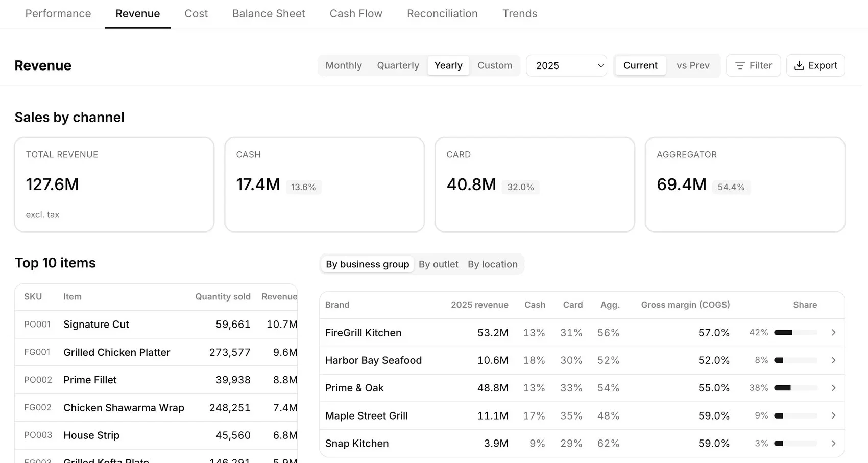Sort by 2025 revenue column header

point(479,305)
